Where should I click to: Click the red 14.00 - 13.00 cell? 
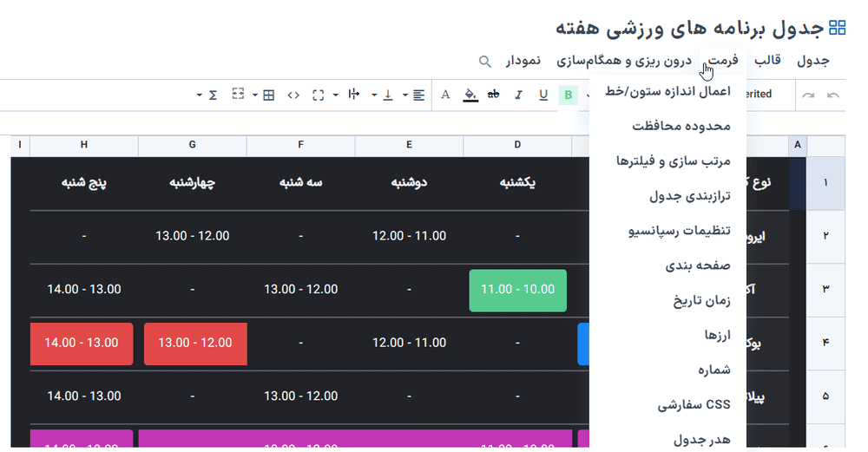[x=82, y=343]
